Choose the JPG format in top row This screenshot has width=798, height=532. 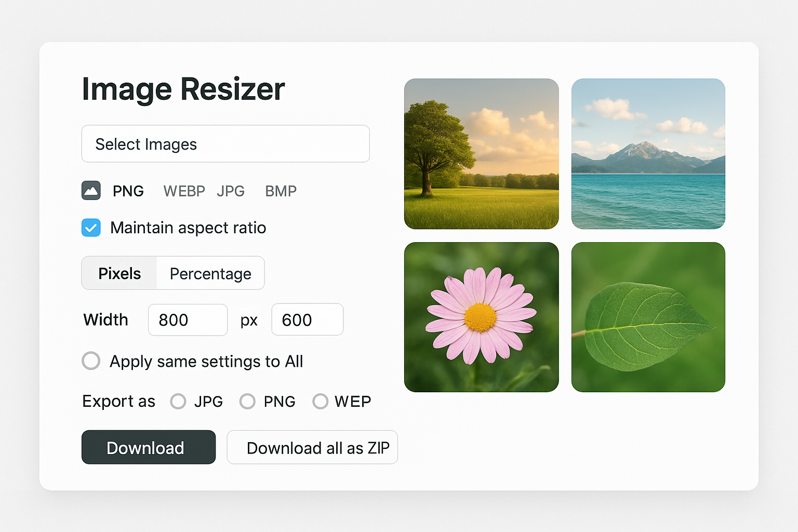pos(231,191)
